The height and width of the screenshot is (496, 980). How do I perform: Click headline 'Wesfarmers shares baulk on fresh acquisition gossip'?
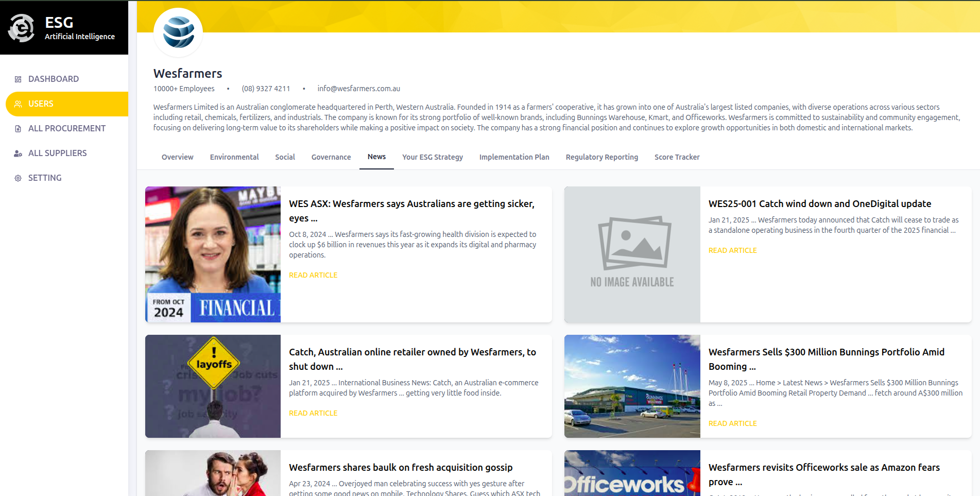[401, 467]
